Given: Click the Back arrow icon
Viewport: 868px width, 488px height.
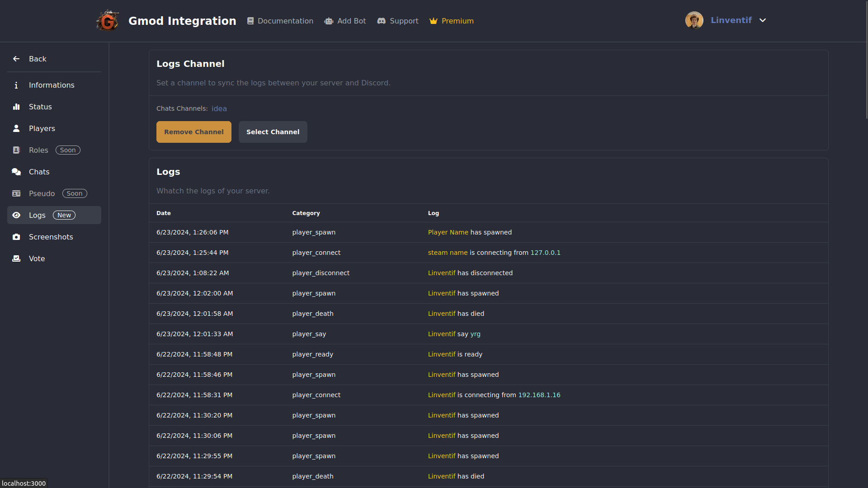Looking at the screenshot, I should click(16, 59).
